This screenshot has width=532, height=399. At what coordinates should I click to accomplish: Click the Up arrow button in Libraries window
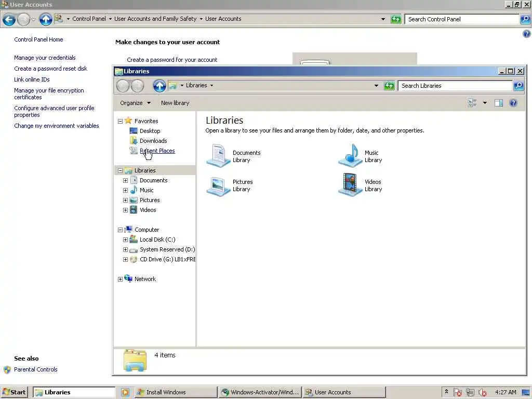159,86
